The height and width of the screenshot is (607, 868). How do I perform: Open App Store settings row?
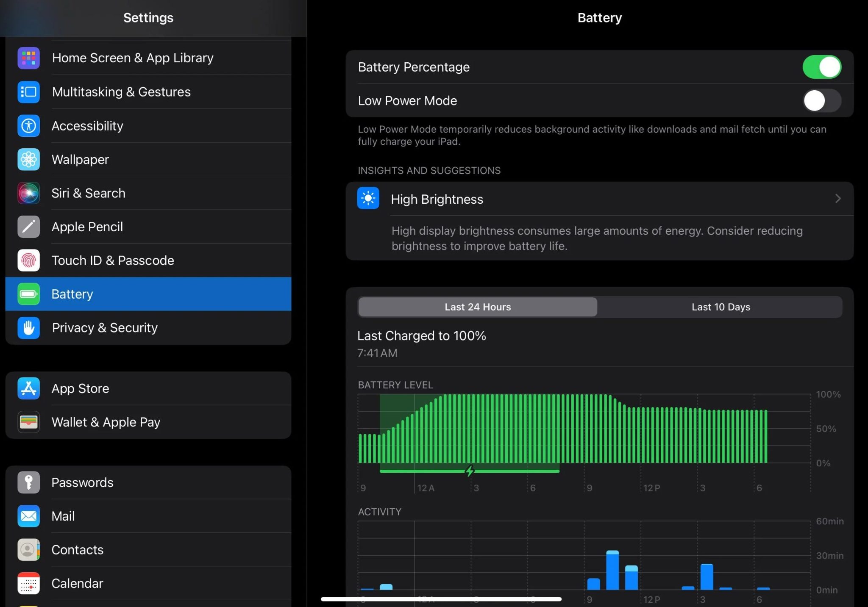(148, 388)
